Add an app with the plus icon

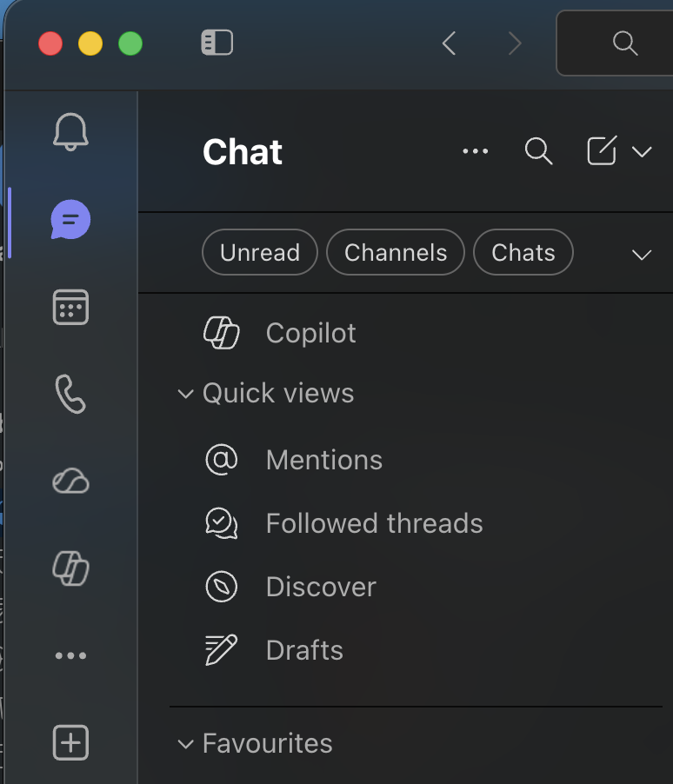70,742
